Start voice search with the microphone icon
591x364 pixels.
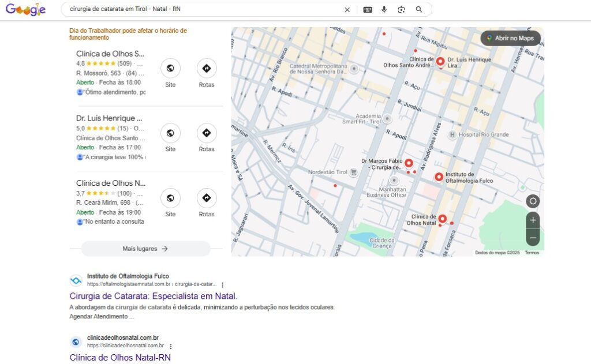(x=384, y=9)
